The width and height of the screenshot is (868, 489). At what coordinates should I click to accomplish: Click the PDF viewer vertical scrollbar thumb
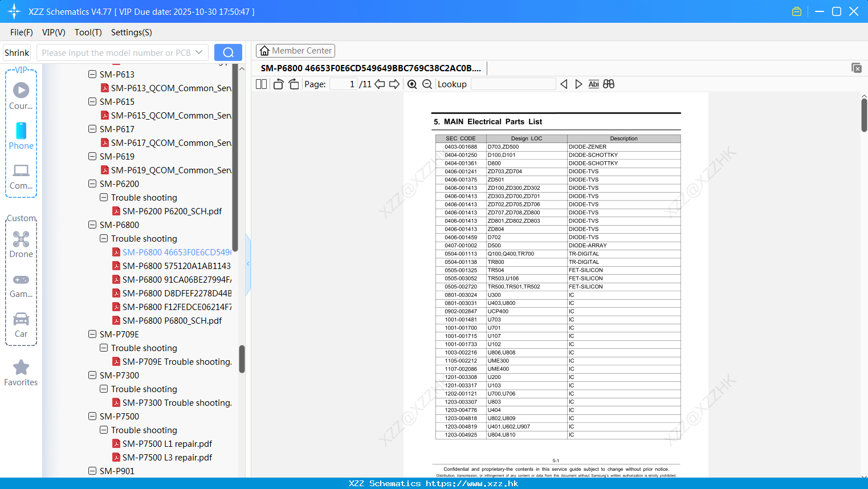[864, 115]
